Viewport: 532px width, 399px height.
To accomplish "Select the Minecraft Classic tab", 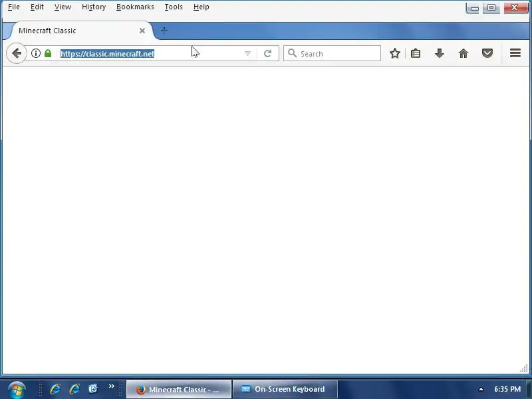I will pos(80,31).
